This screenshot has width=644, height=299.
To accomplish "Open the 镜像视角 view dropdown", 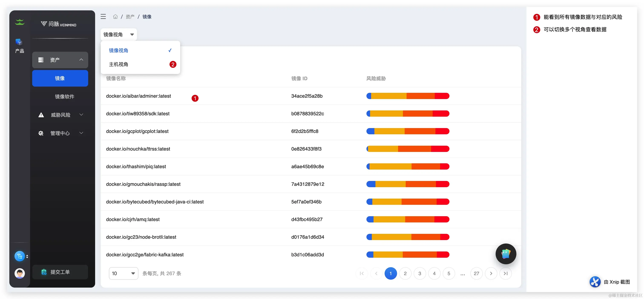I will pyautogui.click(x=119, y=34).
